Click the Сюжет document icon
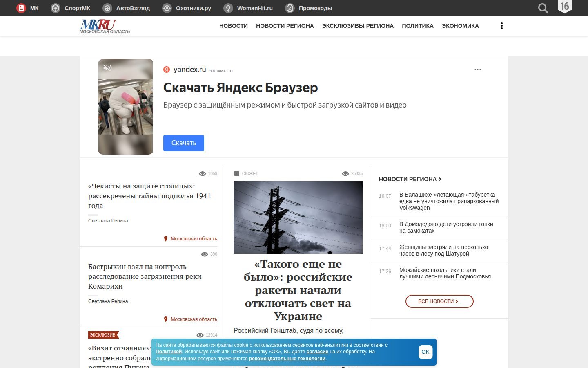Screen dimensions: 588x368 point(237,174)
